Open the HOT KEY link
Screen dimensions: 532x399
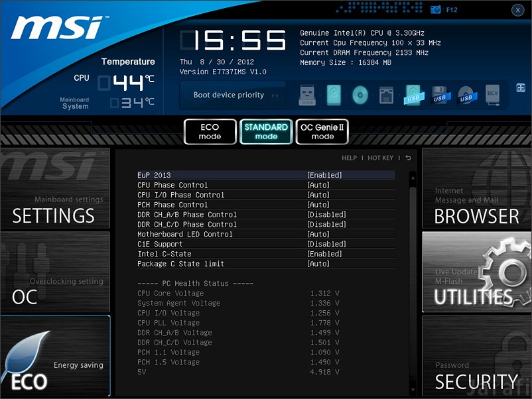coord(380,158)
